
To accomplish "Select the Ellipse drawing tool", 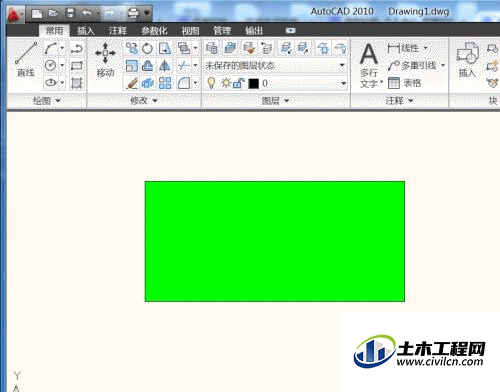I will pos(50,82).
